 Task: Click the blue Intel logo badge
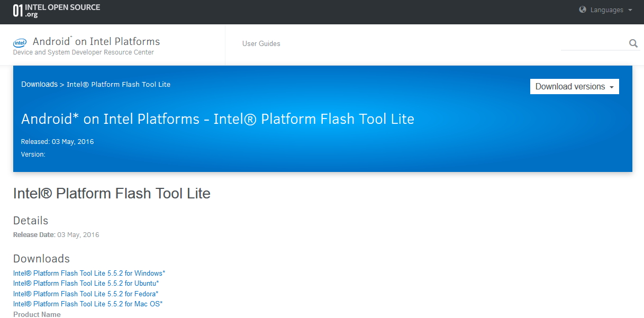point(20,42)
